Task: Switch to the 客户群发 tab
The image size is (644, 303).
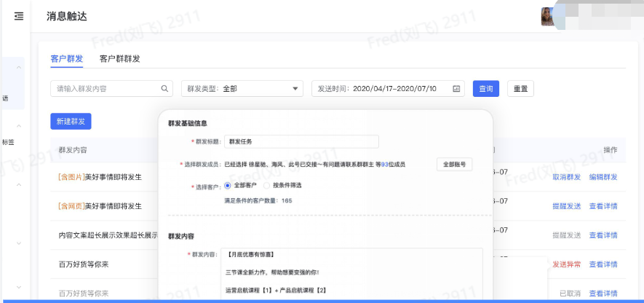Action: [x=67, y=58]
